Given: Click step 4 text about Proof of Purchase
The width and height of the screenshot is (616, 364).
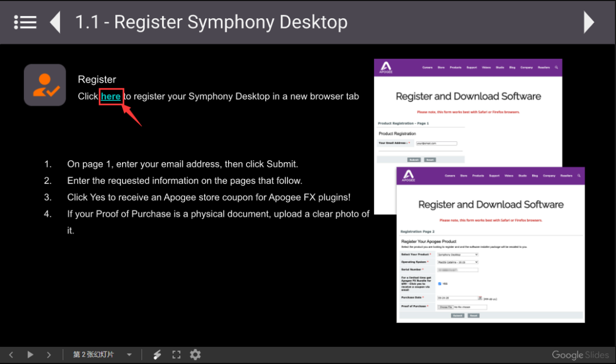Looking at the screenshot, I should coord(218,222).
